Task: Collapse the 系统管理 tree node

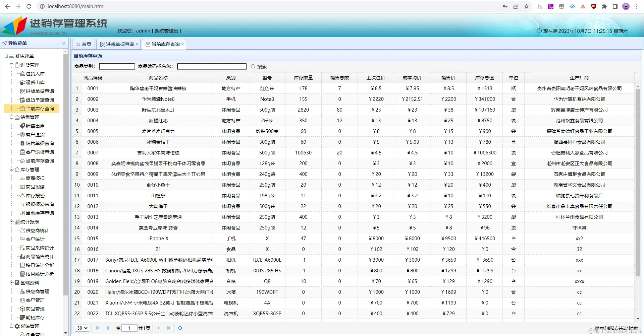Action: pyautogui.click(x=11, y=326)
